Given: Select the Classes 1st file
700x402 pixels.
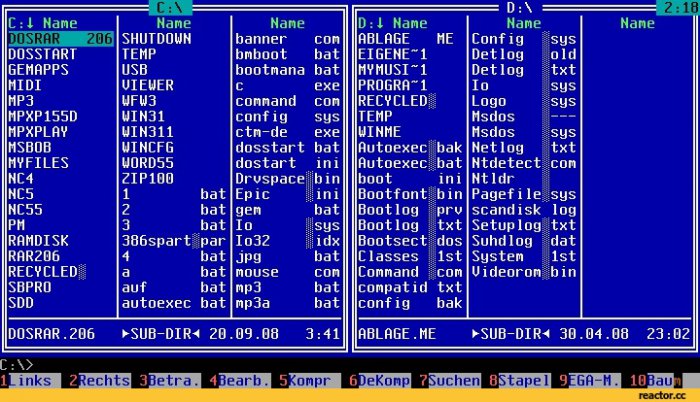Looking at the screenshot, I should coord(411,256).
